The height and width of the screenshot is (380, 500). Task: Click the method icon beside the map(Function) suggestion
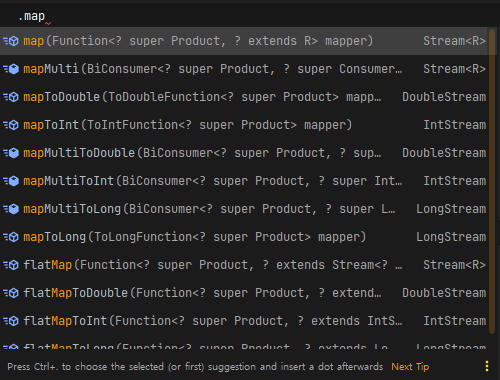click(x=11, y=41)
